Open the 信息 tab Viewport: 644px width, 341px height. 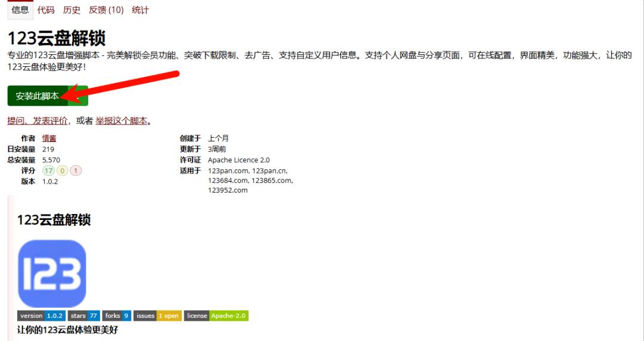coord(20,10)
